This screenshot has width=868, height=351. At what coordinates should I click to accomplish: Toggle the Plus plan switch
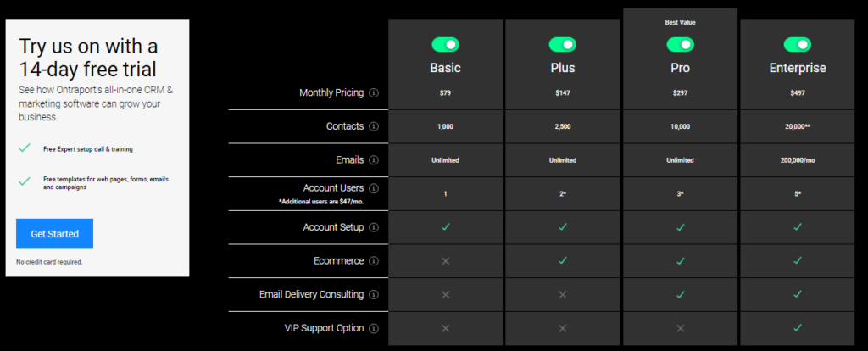point(563,44)
